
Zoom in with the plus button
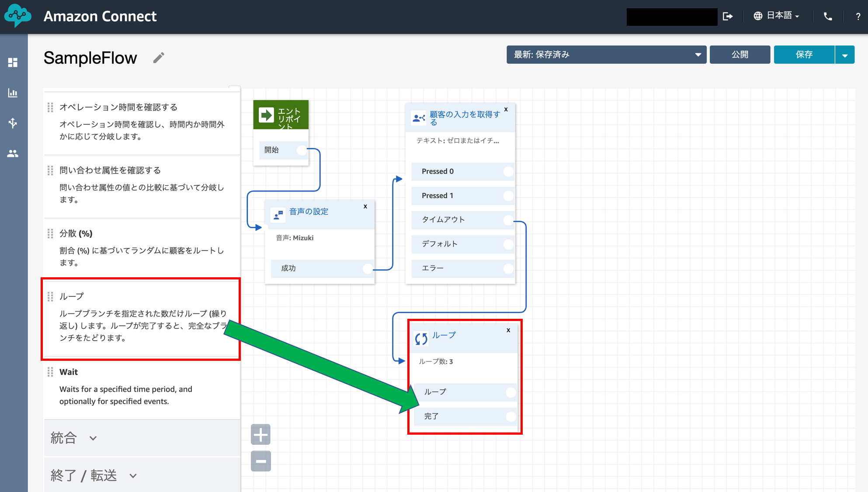click(x=261, y=435)
